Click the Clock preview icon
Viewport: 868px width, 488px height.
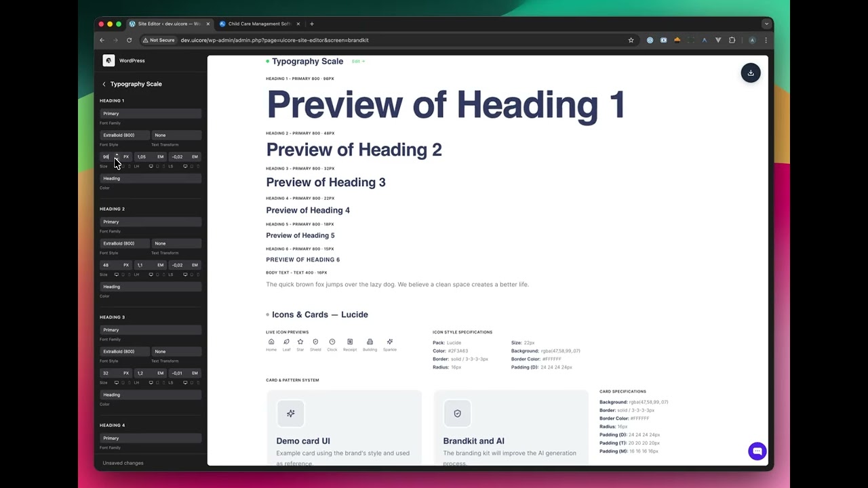pos(332,342)
